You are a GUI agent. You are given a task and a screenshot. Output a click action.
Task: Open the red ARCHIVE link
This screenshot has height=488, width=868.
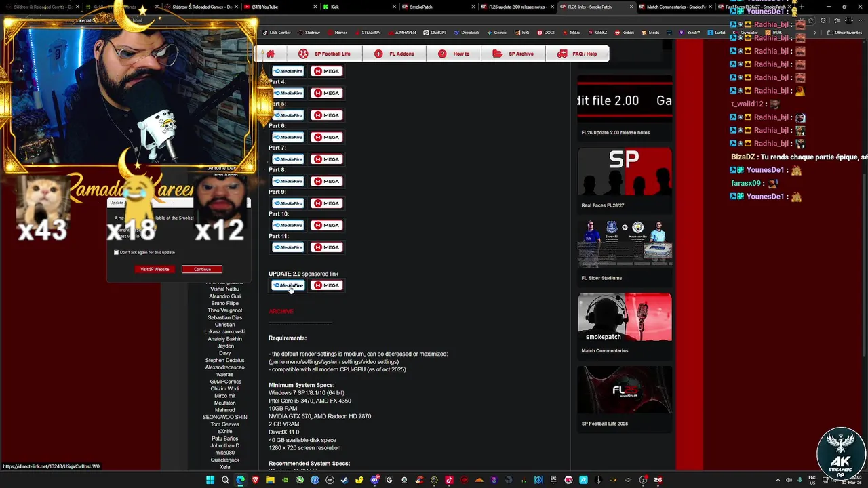(281, 311)
